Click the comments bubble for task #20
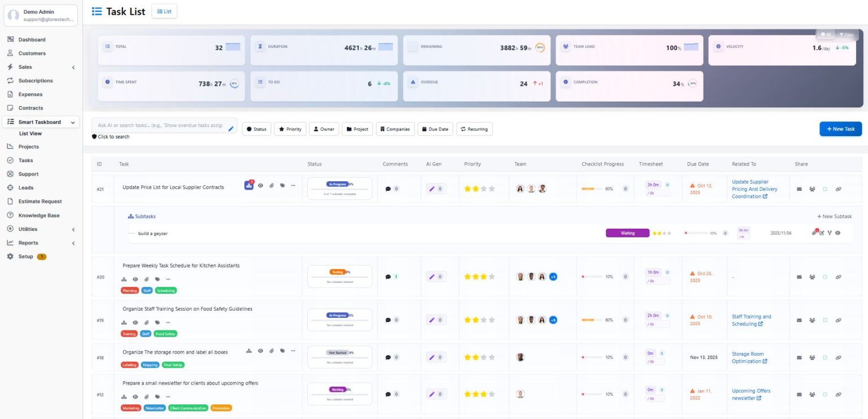The height and width of the screenshot is (419, 868). tap(388, 277)
